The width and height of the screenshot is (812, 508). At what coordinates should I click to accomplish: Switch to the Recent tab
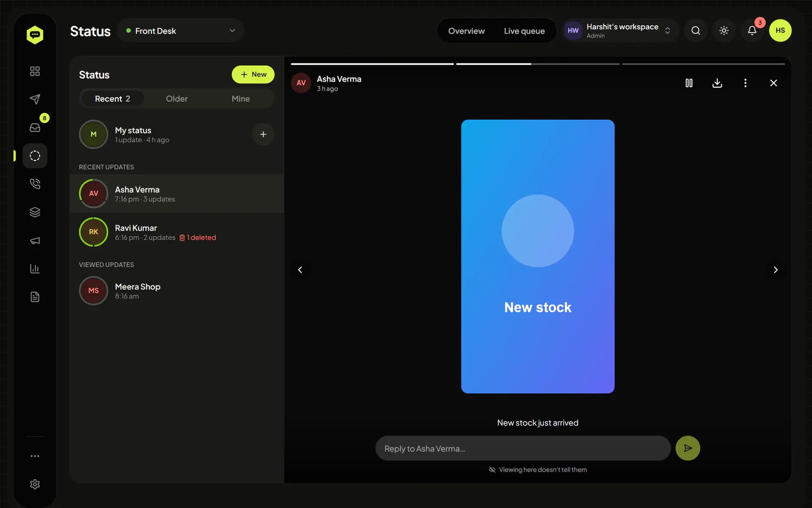coord(112,99)
